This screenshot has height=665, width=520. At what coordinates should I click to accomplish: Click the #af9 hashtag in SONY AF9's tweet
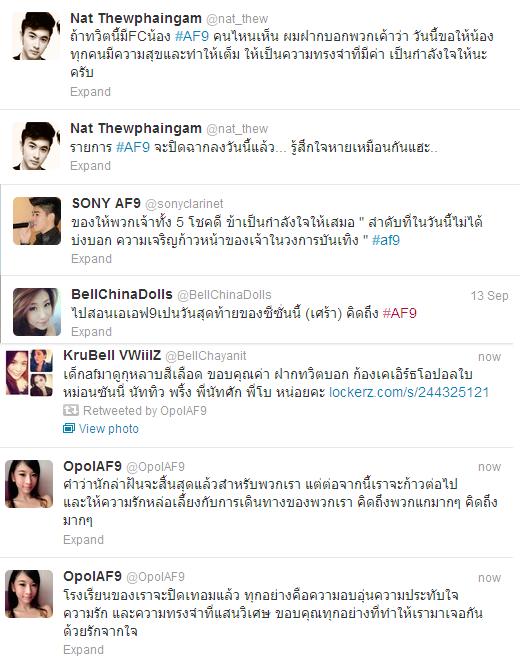pyautogui.click(x=386, y=240)
